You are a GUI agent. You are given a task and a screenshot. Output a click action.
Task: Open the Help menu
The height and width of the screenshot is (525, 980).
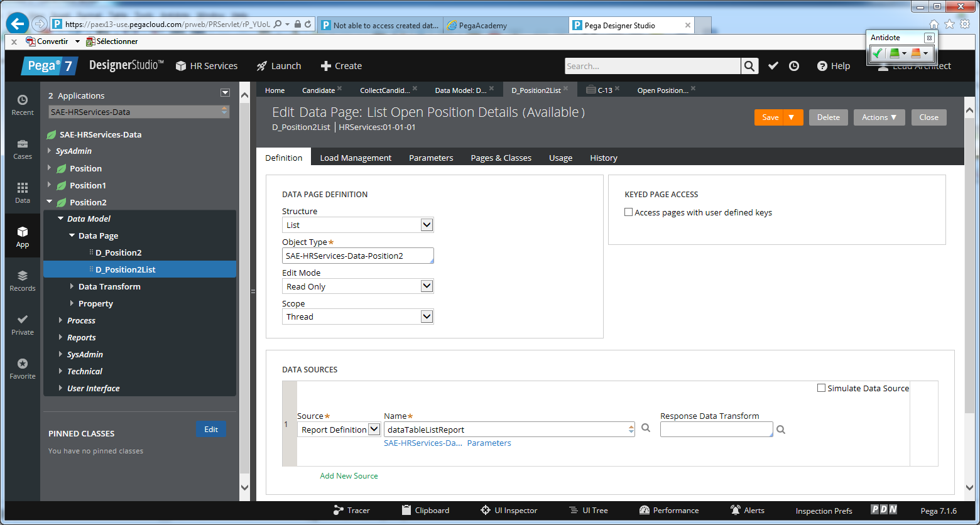coord(834,66)
